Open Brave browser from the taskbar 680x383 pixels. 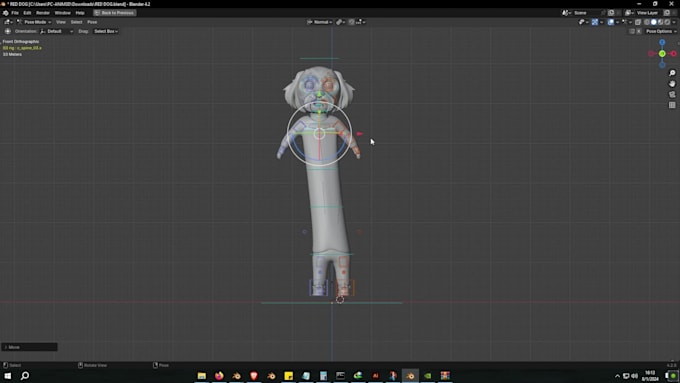(x=254, y=376)
